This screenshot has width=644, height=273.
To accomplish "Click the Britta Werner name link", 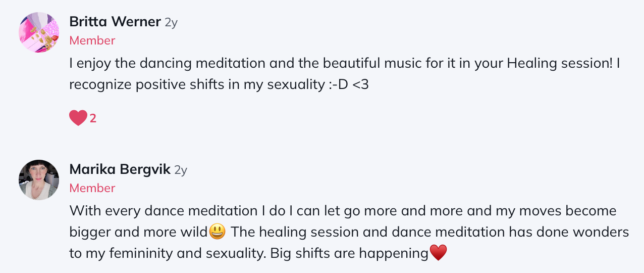I will (x=115, y=22).
